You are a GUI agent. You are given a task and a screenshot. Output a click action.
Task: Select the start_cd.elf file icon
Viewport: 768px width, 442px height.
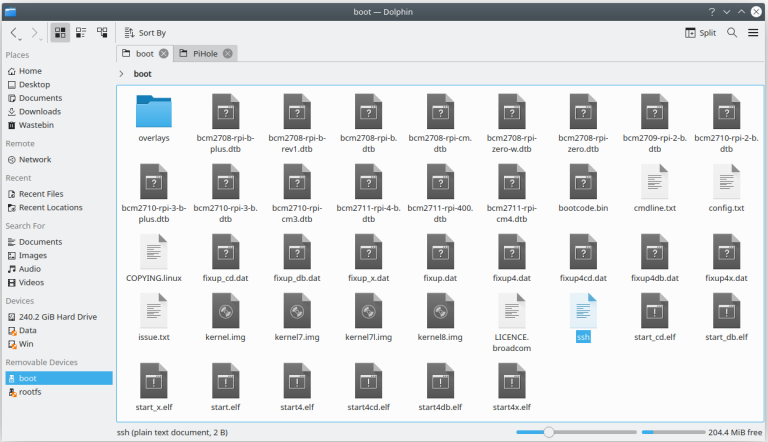point(654,311)
